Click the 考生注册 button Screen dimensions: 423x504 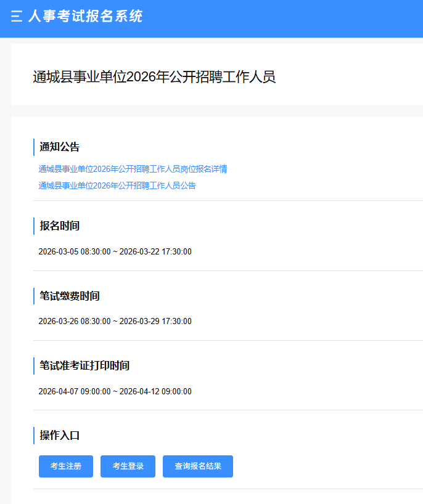[66, 466]
